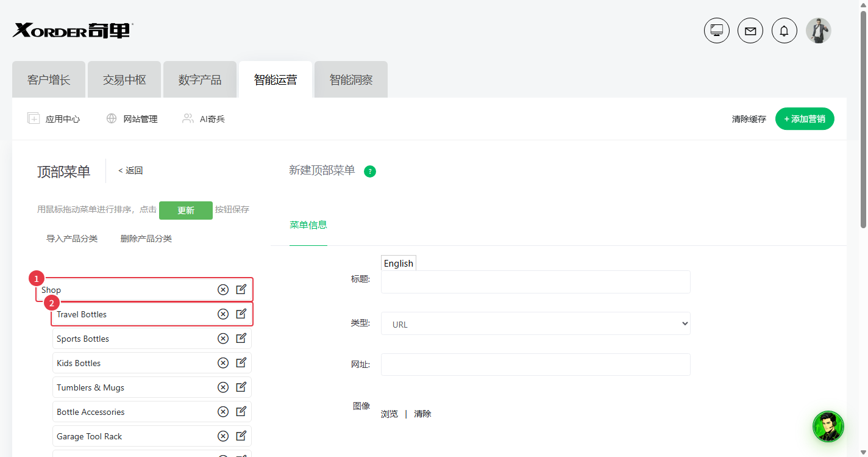Click the 标题 title input field
The height and width of the screenshot is (457, 868).
pos(536,282)
